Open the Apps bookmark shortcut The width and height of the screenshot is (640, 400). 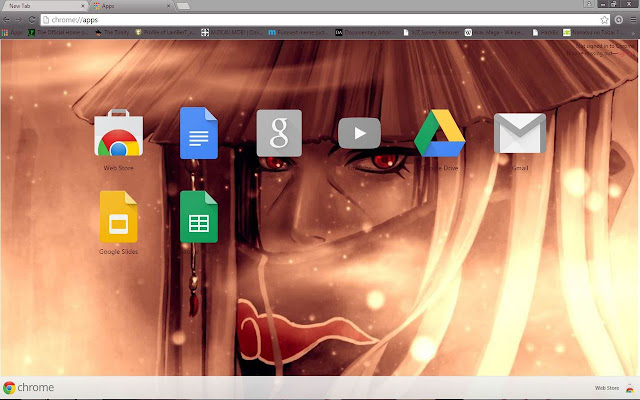pyautogui.click(x=12, y=32)
